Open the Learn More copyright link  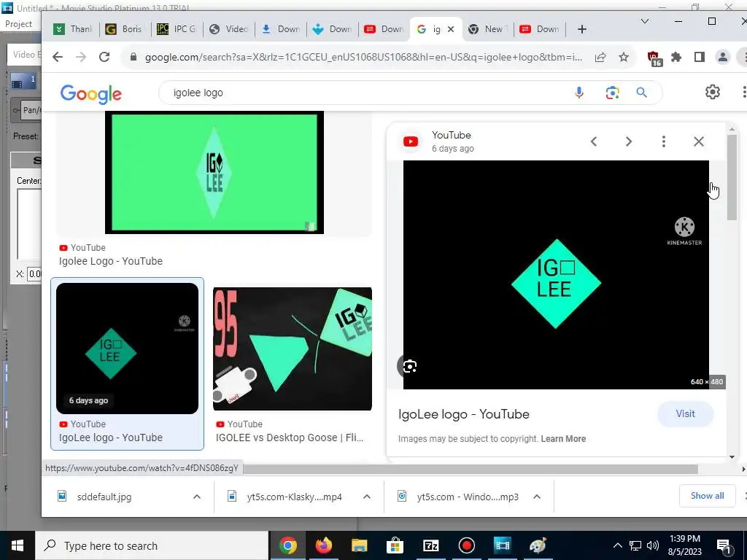[x=563, y=438]
